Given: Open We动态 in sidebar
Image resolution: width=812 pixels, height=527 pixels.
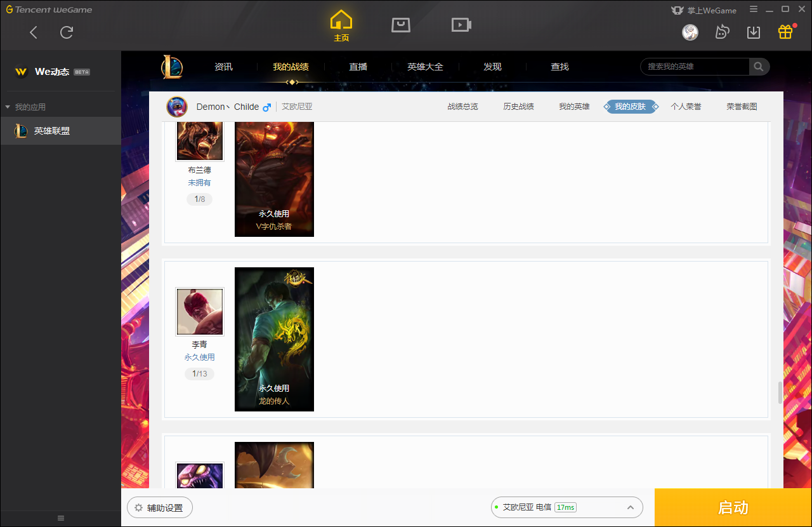Looking at the screenshot, I should tap(52, 72).
